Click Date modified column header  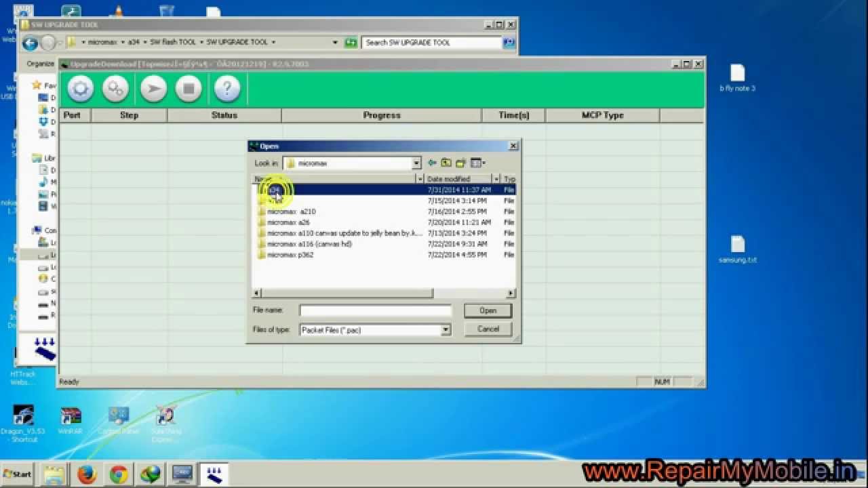(x=458, y=179)
